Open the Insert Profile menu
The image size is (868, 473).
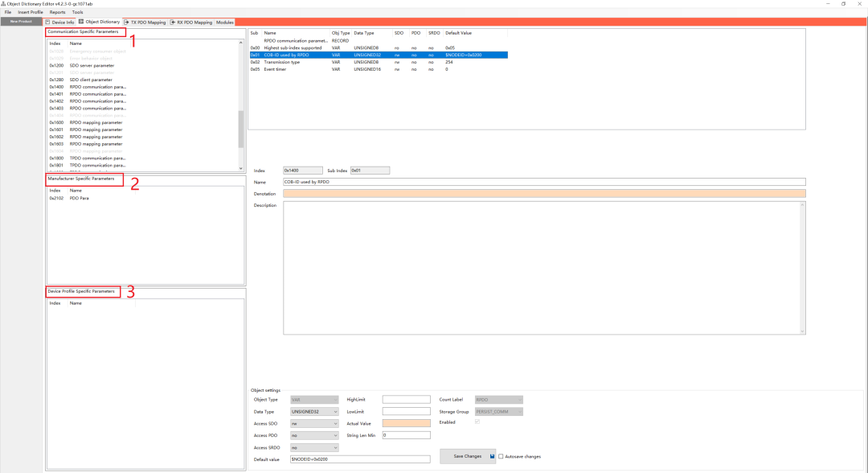coord(31,13)
